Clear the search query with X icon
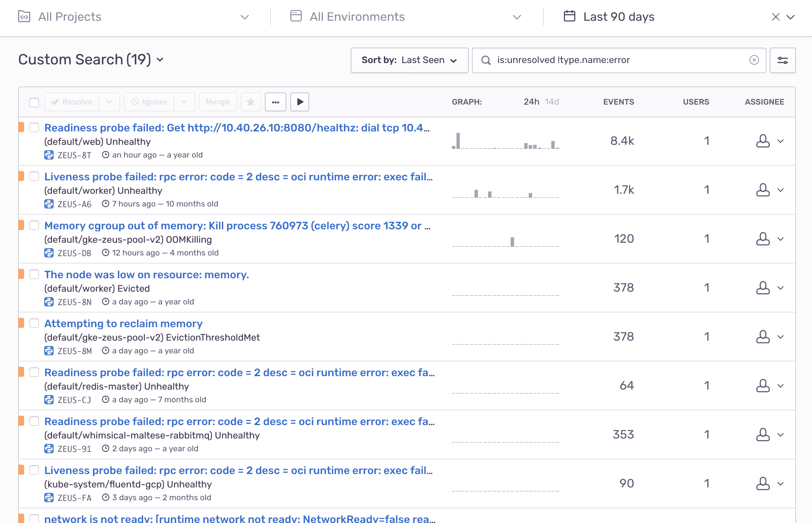This screenshot has width=812, height=523. pyautogui.click(x=754, y=60)
